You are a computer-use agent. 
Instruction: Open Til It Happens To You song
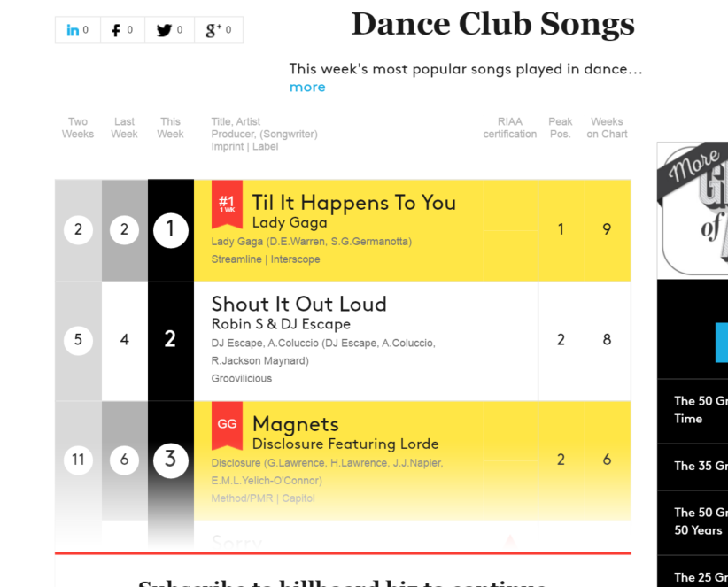(353, 203)
